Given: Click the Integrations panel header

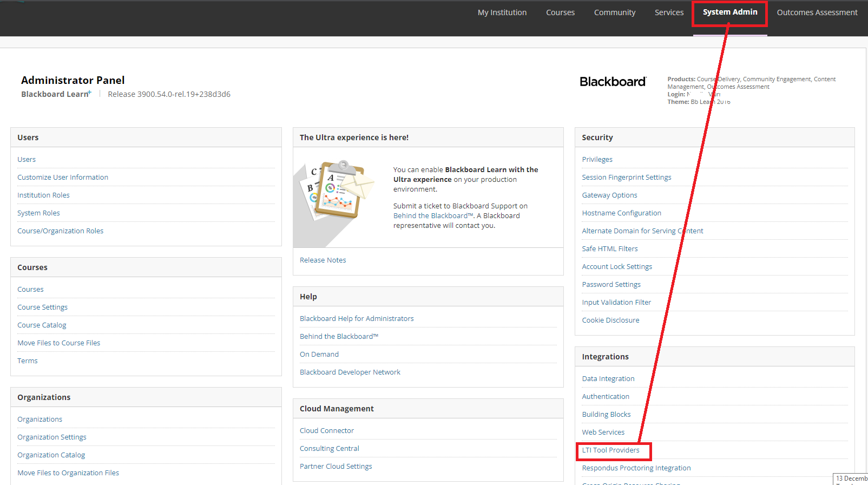Looking at the screenshot, I should 715,357.
